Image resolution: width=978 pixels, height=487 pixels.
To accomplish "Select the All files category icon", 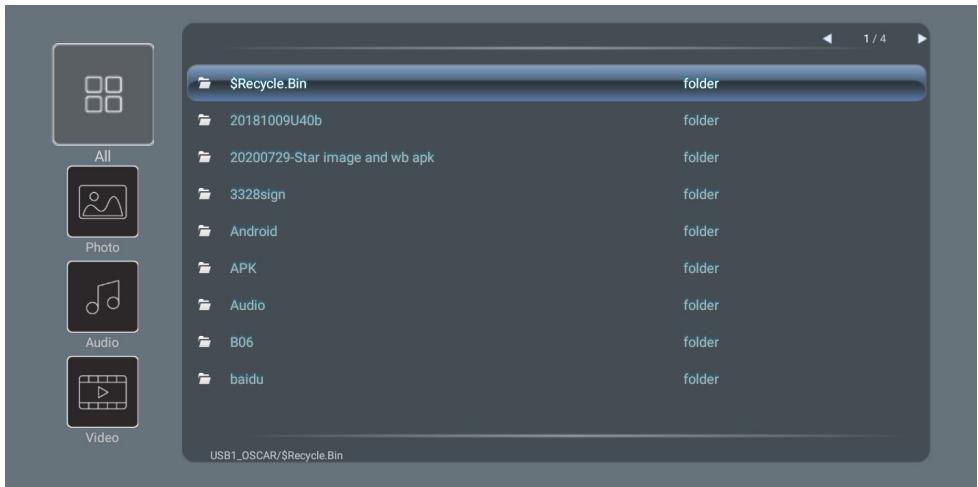I will (103, 94).
